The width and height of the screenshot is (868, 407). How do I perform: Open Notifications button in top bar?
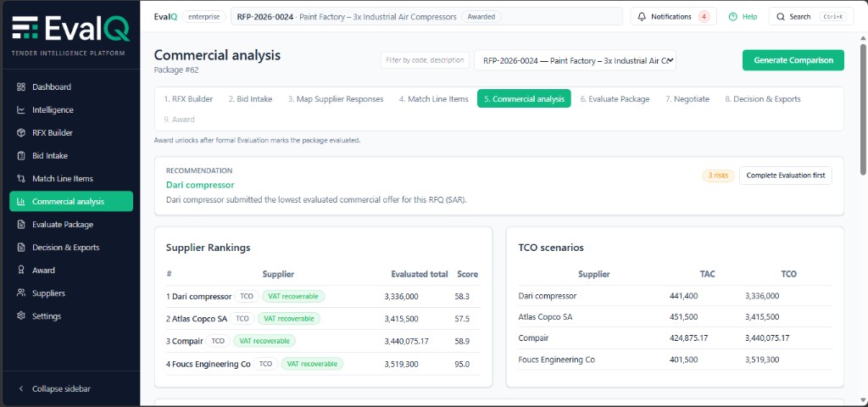point(673,17)
